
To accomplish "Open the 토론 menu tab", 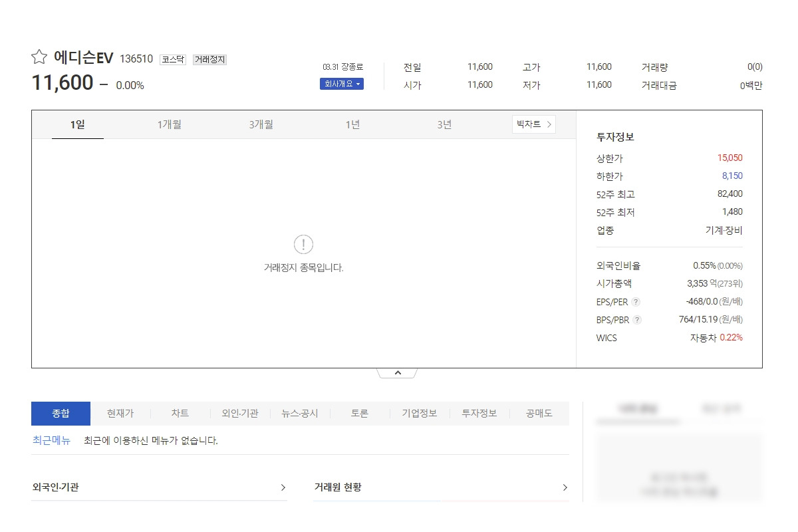I will coord(360,413).
